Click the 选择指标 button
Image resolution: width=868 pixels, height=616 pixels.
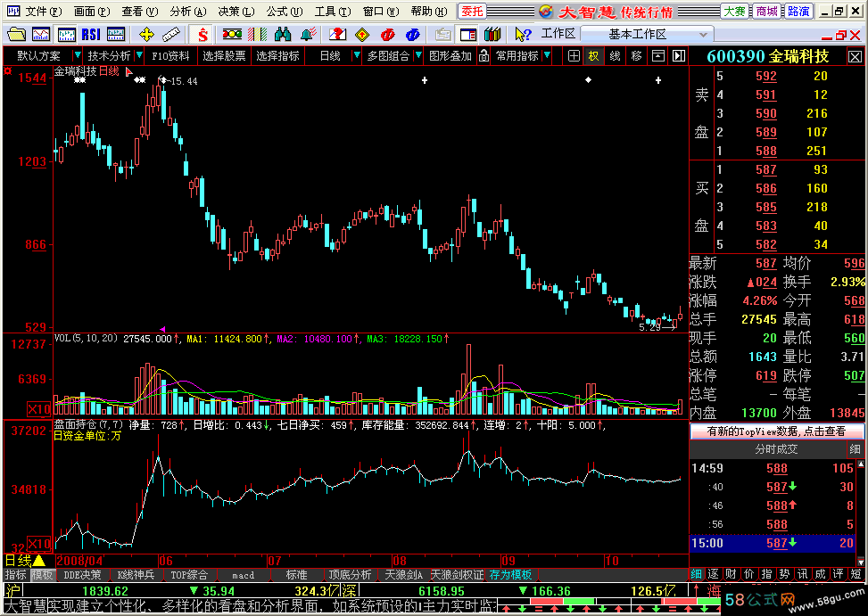click(x=277, y=56)
